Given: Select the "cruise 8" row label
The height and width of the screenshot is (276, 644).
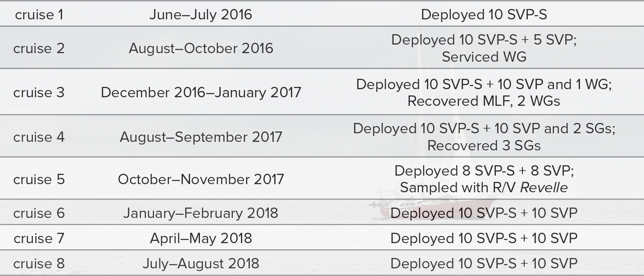Looking at the screenshot, I should [x=39, y=263].
